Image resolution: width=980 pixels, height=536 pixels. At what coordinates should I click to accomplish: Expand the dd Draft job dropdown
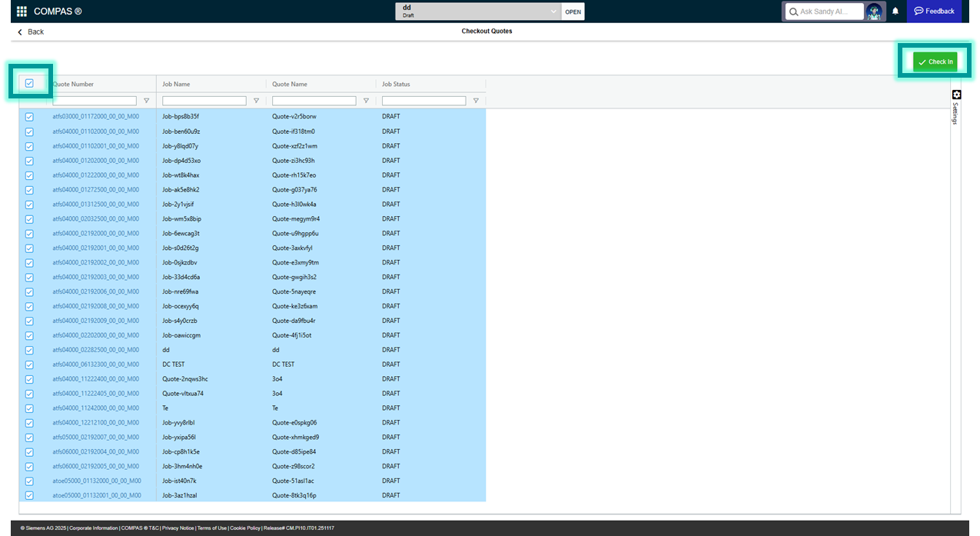pyautogui.click(x=553, y=12)
